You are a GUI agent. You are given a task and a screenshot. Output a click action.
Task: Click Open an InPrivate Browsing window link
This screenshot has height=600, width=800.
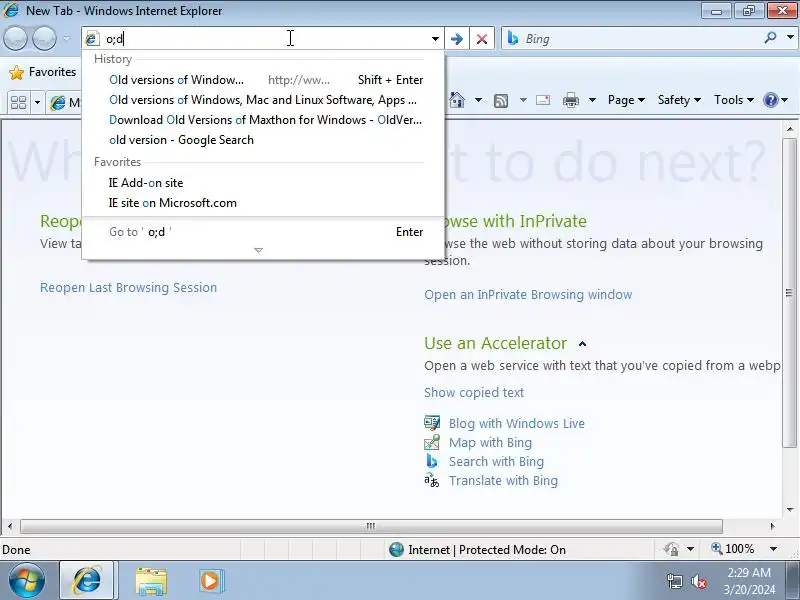(528, 295)
